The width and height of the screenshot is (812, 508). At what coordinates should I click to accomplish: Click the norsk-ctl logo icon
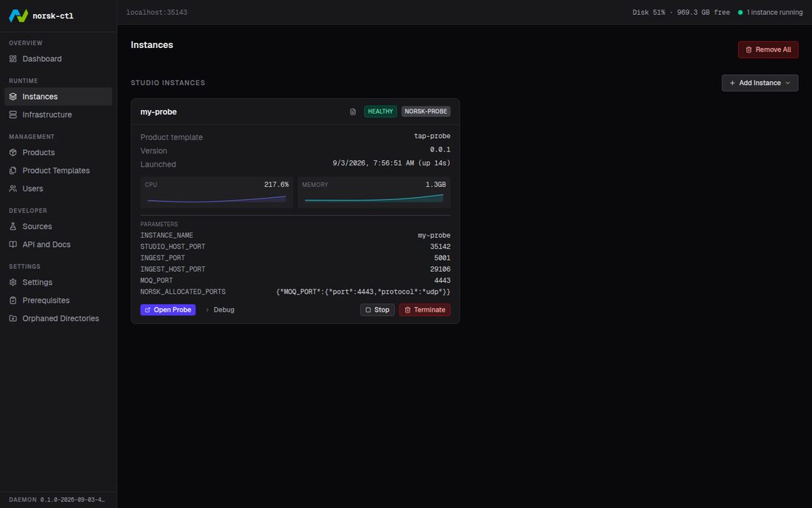18,16
